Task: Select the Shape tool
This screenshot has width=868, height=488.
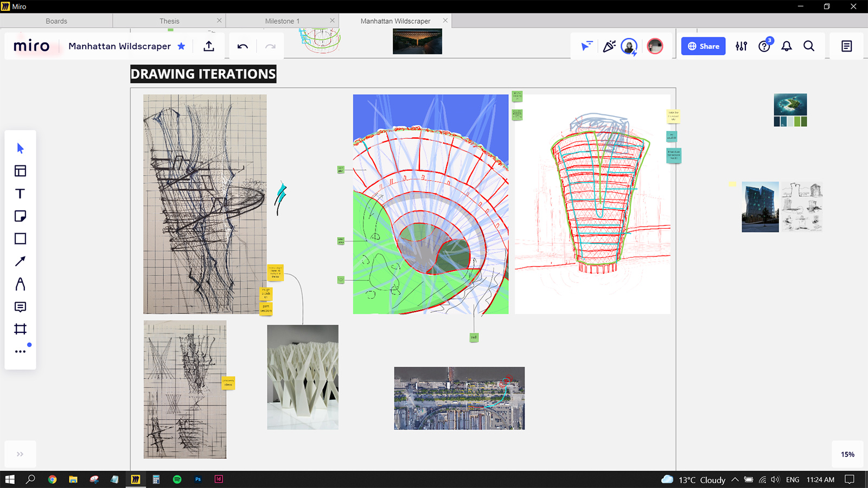Action: tap(20, 239)
